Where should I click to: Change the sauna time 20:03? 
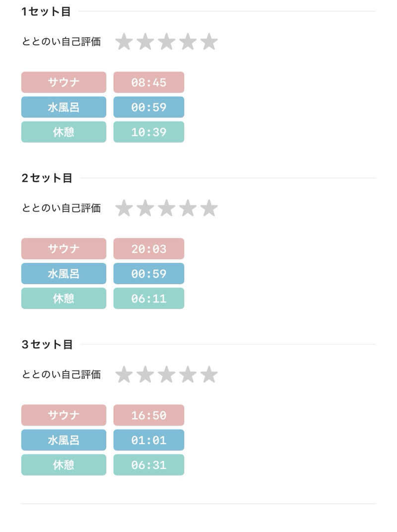coord(148,249)
